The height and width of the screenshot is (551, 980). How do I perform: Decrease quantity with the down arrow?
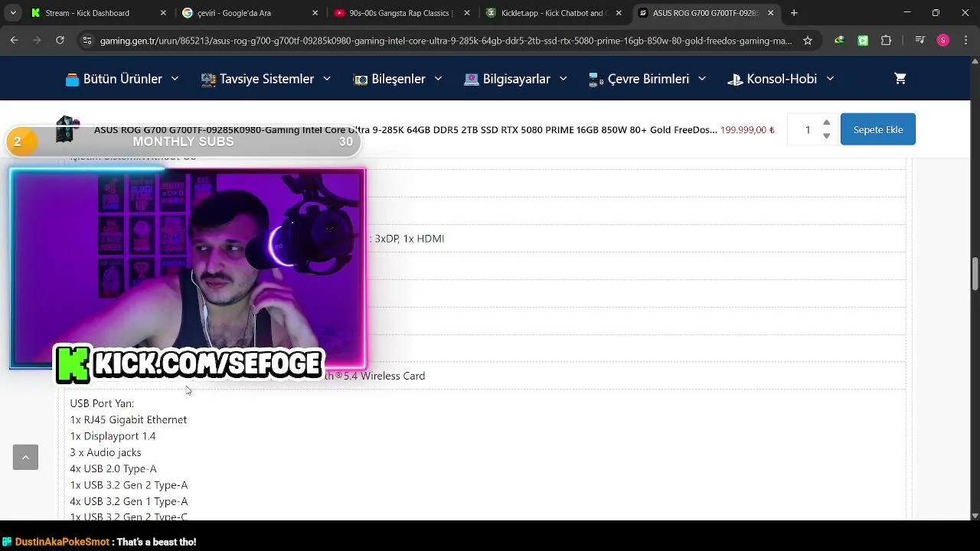point(826,136)
